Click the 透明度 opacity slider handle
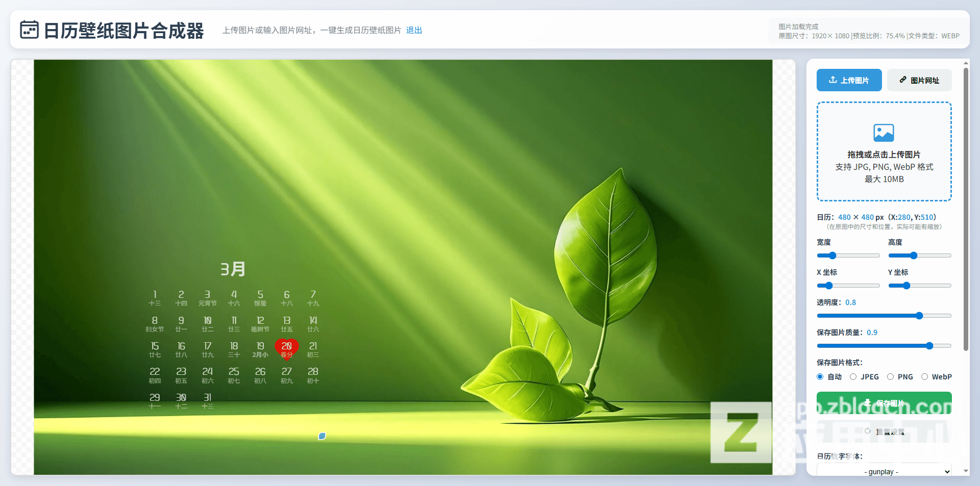This screenshot has width=980, height=486. pos(919,316)
